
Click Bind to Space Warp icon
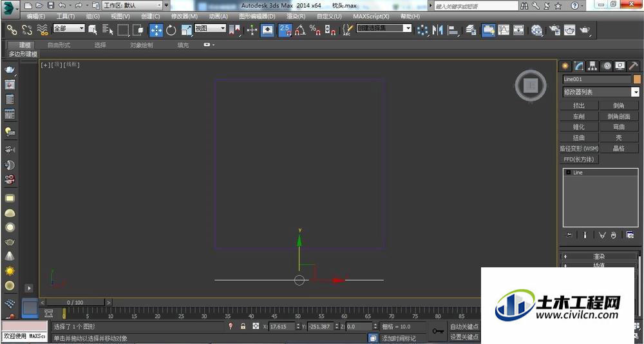pyautogui.click(x=43, y=30)
